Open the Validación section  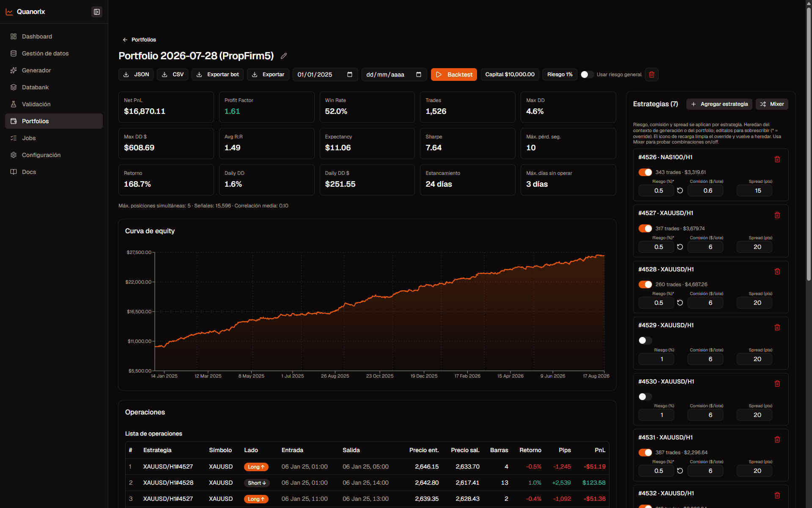[54, 104]
